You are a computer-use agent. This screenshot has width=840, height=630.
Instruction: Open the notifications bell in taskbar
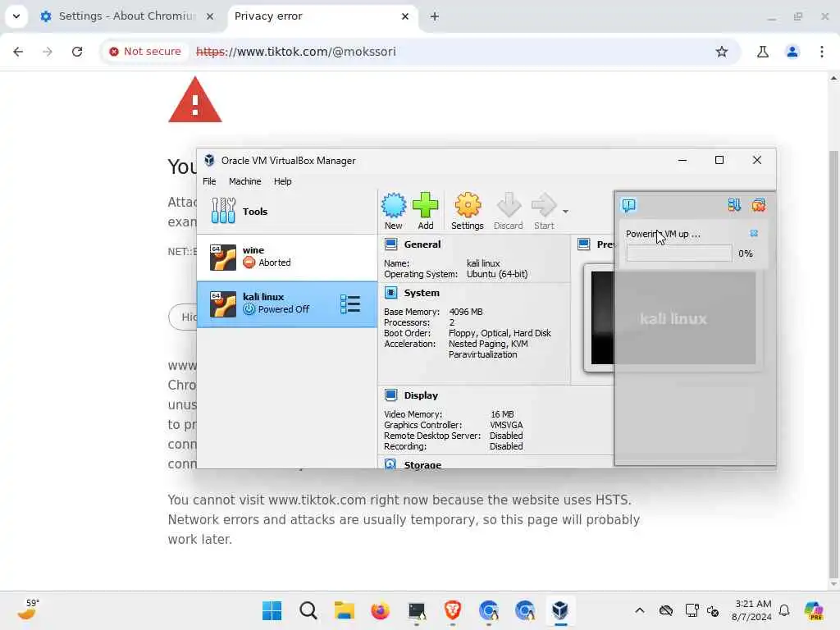784,610
